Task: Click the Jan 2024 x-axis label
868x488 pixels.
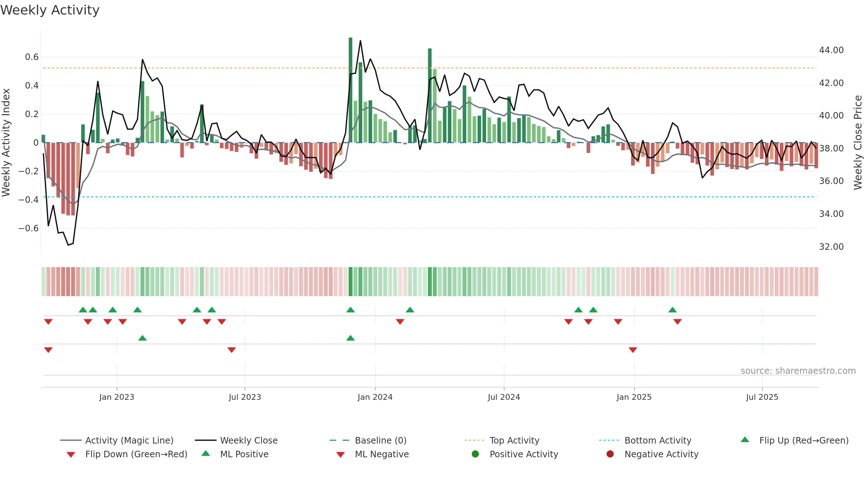Action: pos(375,397)
